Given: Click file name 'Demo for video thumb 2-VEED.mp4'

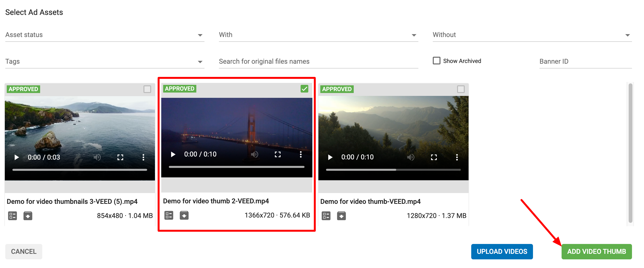Looking at the screenshot, I should click(x=216, y=201).
